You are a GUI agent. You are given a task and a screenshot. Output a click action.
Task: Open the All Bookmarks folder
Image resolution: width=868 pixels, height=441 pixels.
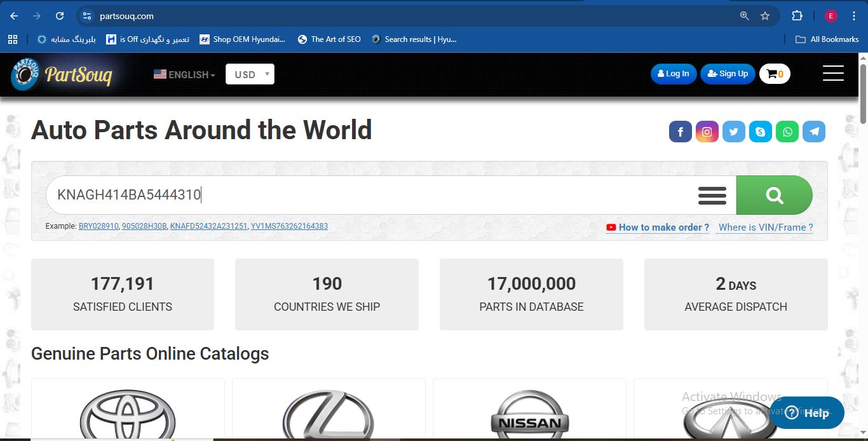pos(827,39)
